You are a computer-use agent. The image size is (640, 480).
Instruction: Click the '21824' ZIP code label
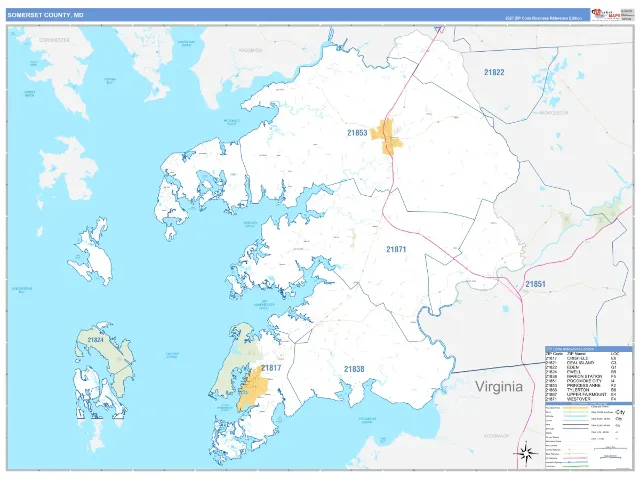pos(95,340)
